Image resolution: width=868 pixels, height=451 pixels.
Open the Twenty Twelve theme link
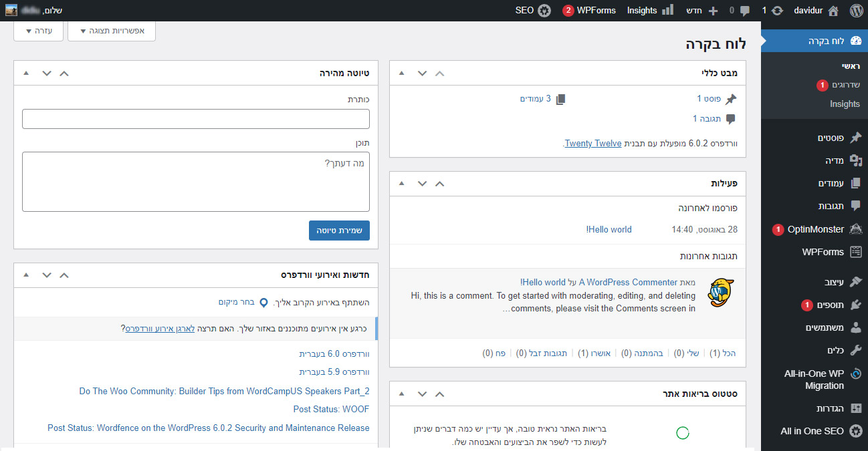(592, 144)
